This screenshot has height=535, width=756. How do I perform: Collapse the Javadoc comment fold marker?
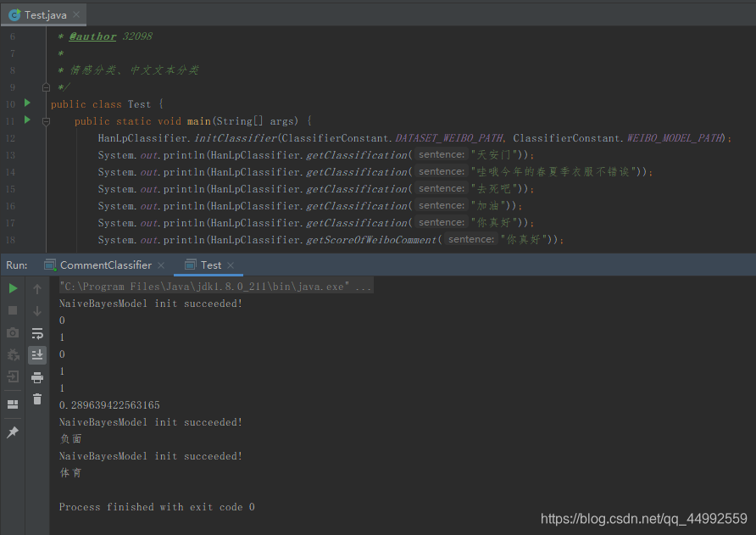(x=46, y=87)
